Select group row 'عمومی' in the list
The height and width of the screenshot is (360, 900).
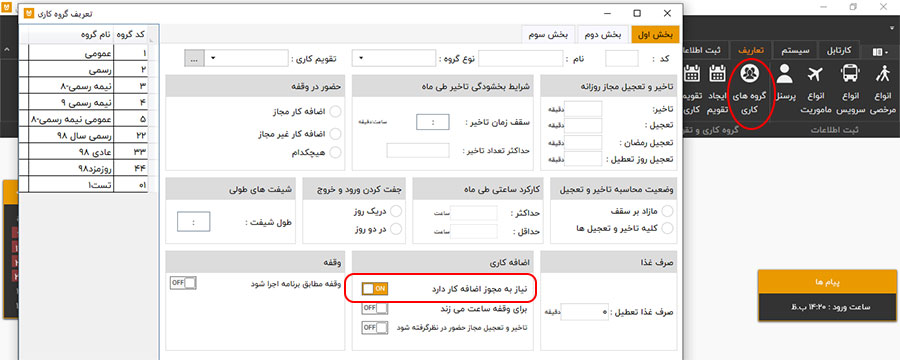tap(82, 53)
